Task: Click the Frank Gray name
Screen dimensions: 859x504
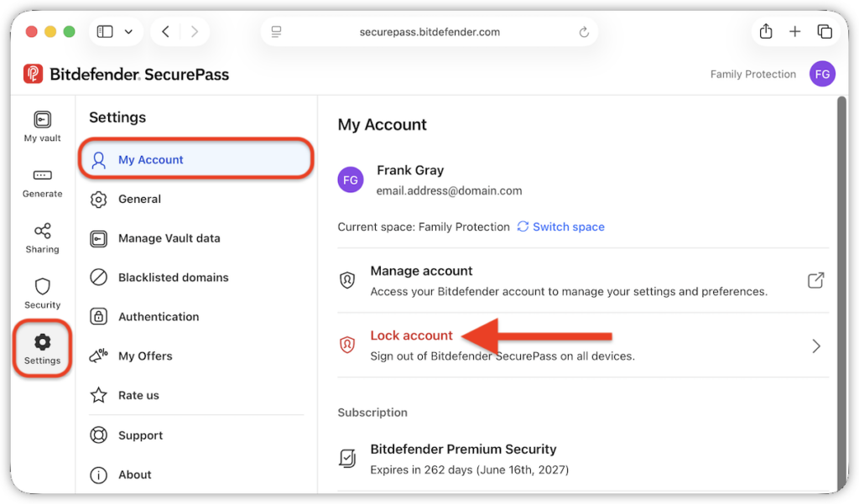Action: point(410,170)
